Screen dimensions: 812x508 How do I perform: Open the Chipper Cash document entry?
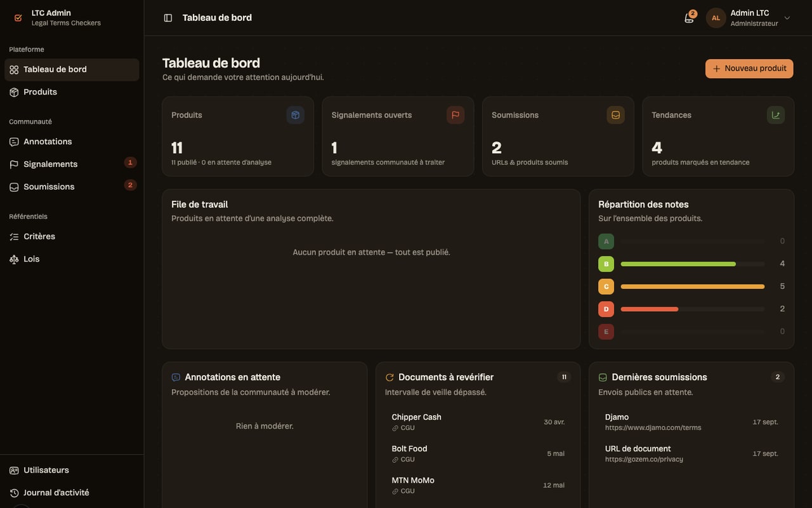tap(478, 422)
